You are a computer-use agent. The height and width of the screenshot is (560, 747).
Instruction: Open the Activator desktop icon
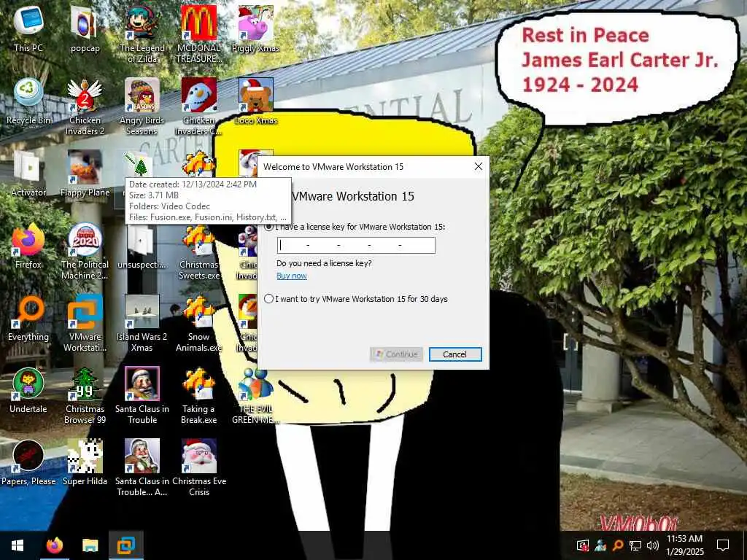(28, 174)
